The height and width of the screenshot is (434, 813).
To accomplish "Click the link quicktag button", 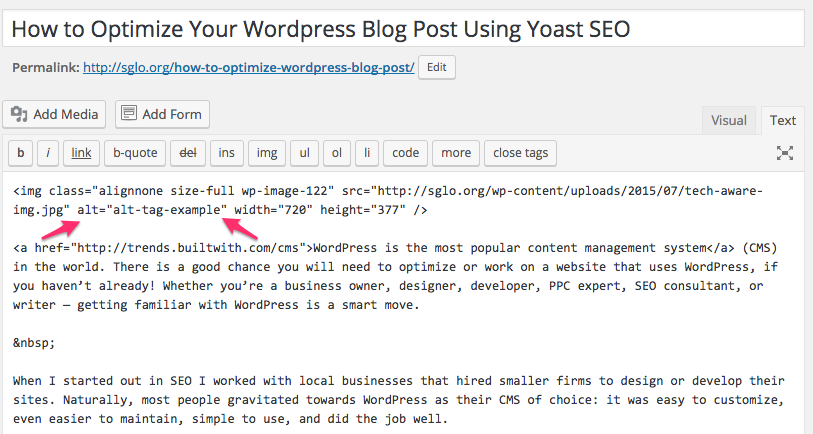I will click(x=81, y=153).
